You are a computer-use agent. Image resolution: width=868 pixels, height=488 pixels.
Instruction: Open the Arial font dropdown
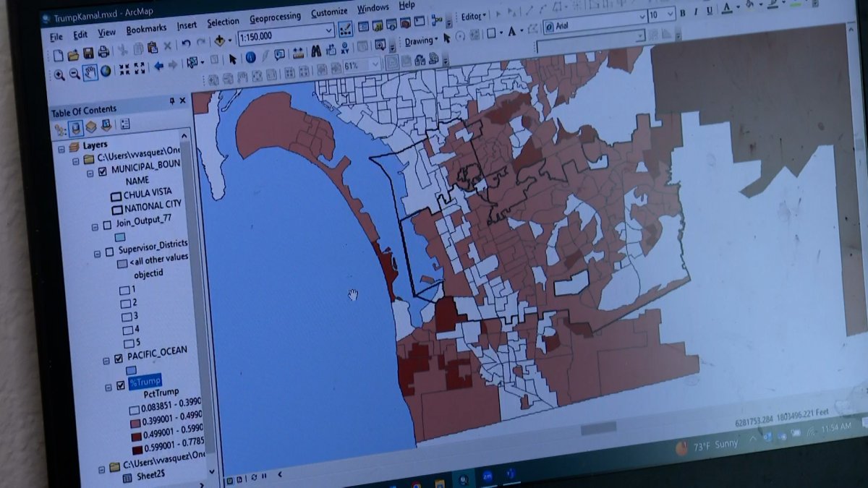(x=641, y=17)
